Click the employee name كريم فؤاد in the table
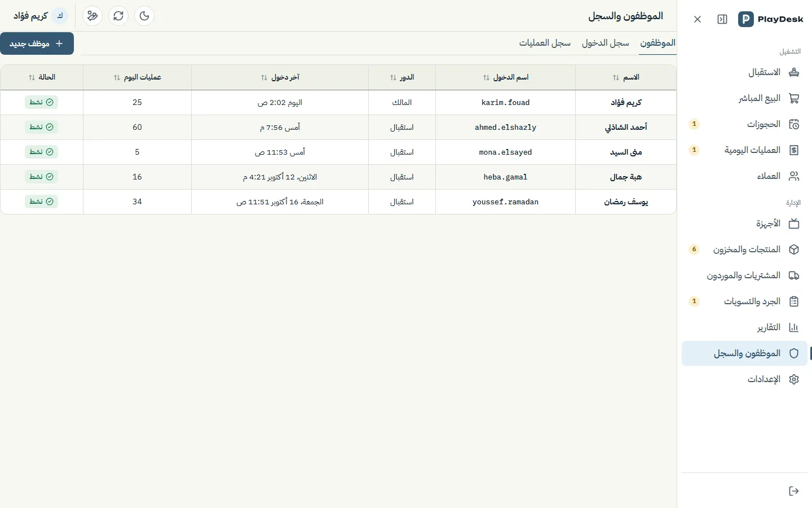The height and width of the screenshot is (508, 812). 626,103
